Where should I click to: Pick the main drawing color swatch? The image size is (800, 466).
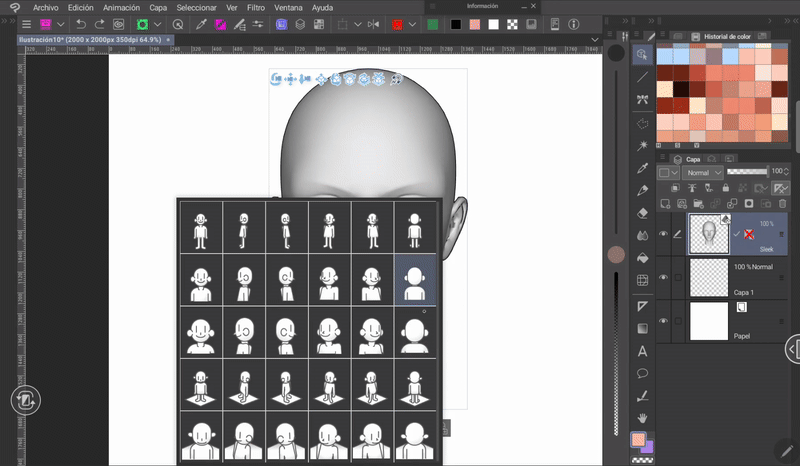(637, 439)
